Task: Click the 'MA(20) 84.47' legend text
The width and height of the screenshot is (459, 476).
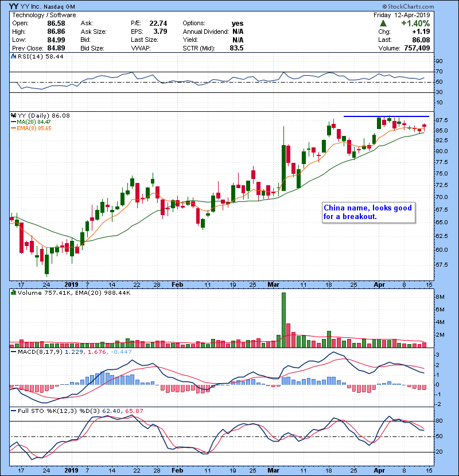Action: pos(34,122)
